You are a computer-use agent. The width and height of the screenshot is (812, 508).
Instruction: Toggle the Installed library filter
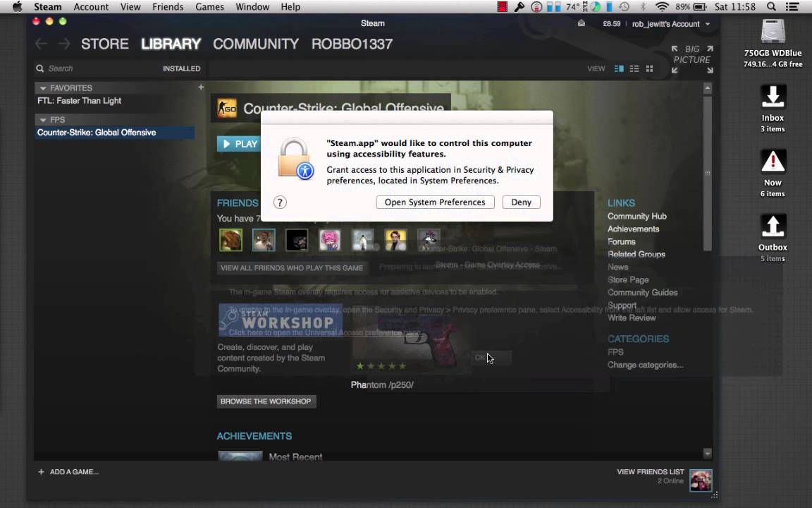[181, 68]
